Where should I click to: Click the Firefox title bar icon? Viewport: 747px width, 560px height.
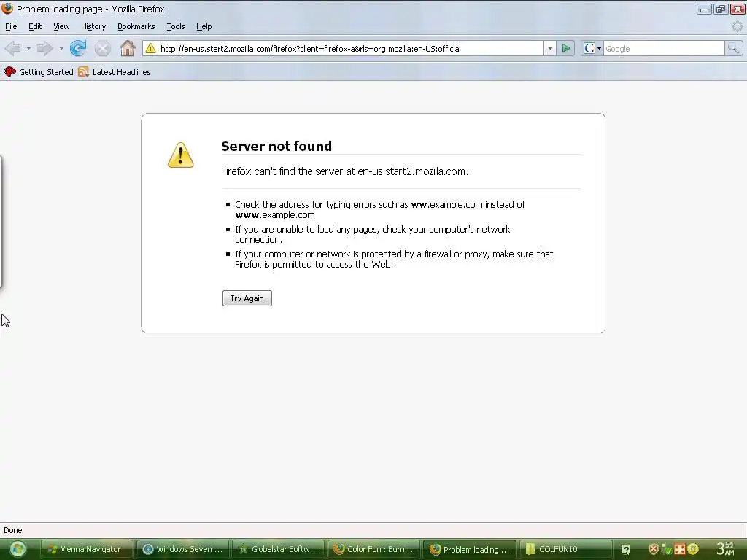tap(7, 9)
